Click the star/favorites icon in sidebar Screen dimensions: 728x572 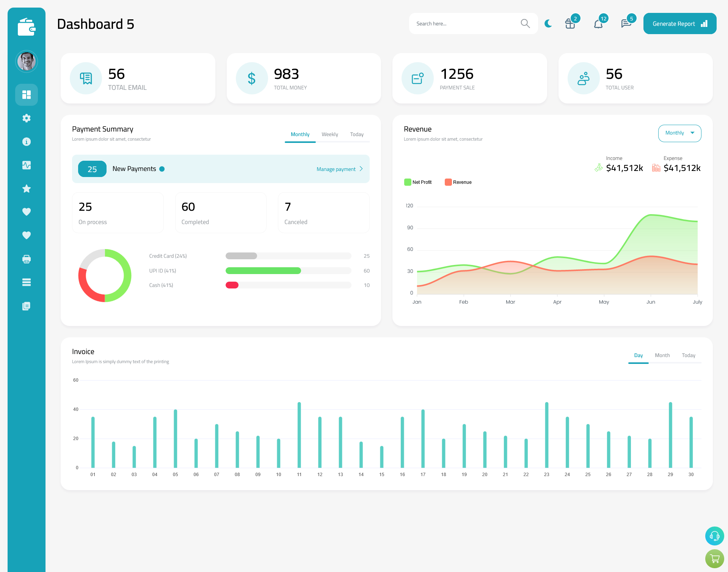[27, 188]
